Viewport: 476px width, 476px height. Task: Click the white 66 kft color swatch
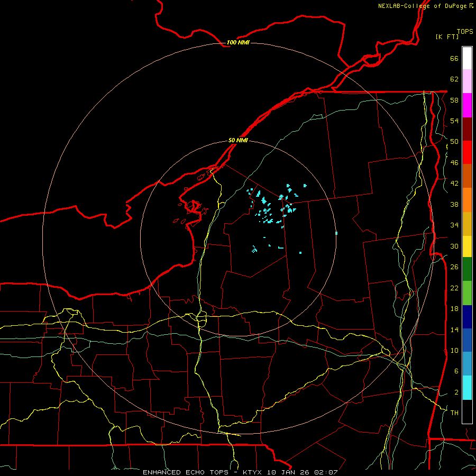pyautogui.click(x=467, y=58)
